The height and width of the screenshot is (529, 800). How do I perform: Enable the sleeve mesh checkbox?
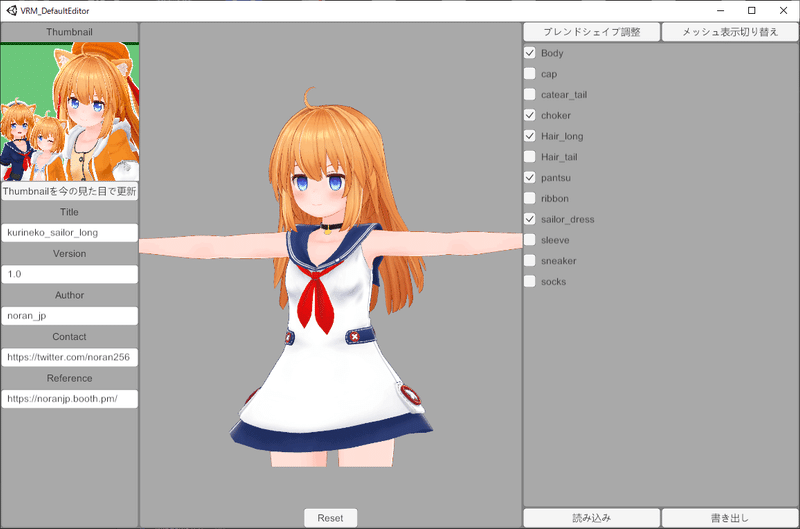click(530, 240)
